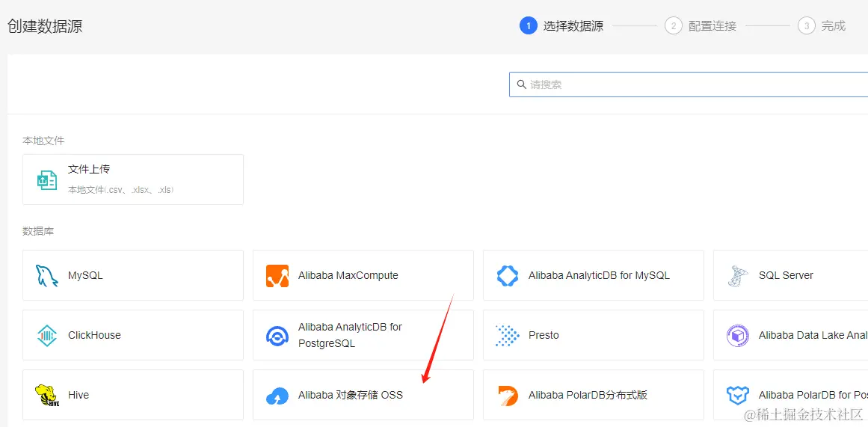Select the Hive data source card
The height and width of the screenshot is (427, 868).
point(133,395)
